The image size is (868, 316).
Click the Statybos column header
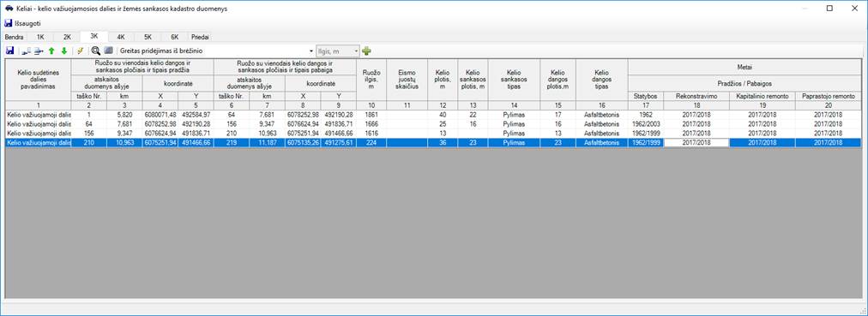pos(646,97)
